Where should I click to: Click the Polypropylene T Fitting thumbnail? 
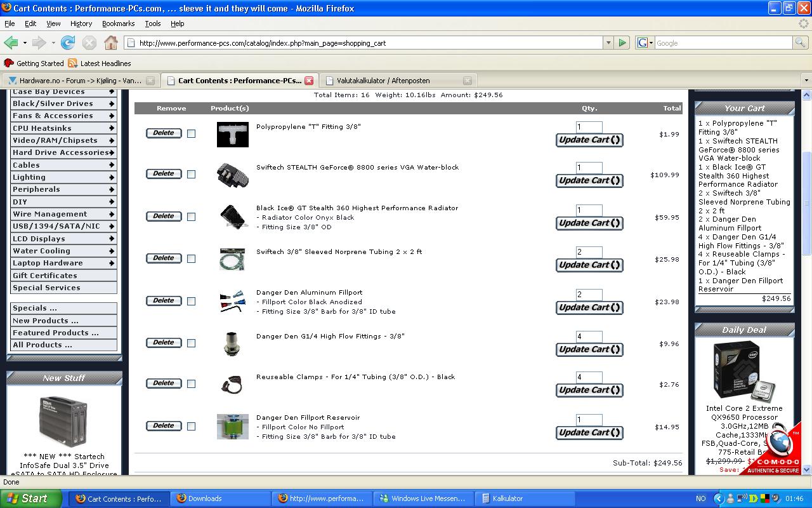tap(233, 135)
